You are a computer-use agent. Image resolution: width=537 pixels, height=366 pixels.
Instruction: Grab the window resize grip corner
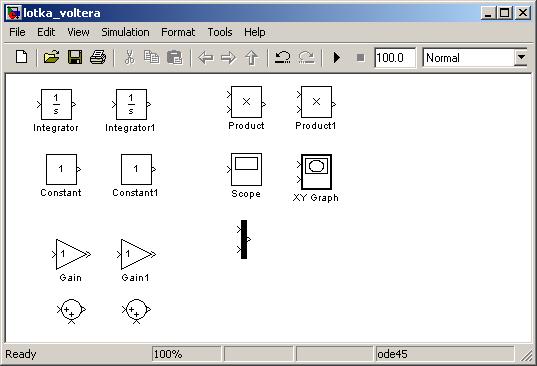pyautogui.click(x=527, y=356)
